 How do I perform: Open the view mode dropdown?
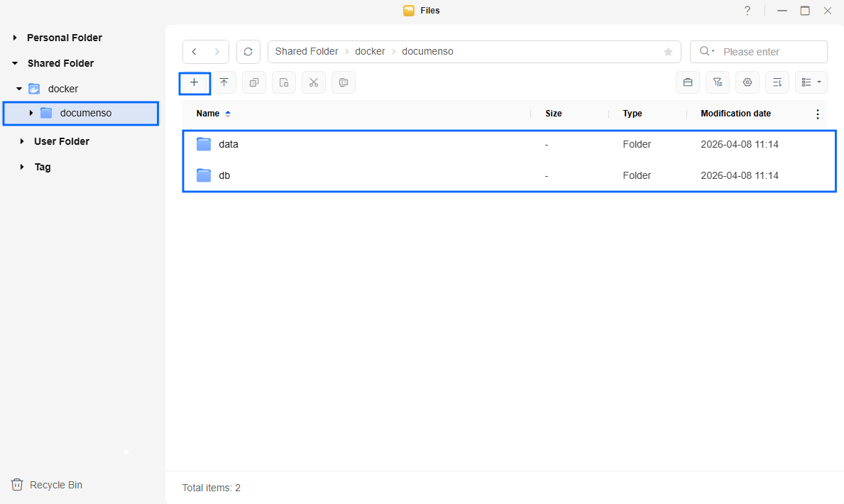(811, 82)
